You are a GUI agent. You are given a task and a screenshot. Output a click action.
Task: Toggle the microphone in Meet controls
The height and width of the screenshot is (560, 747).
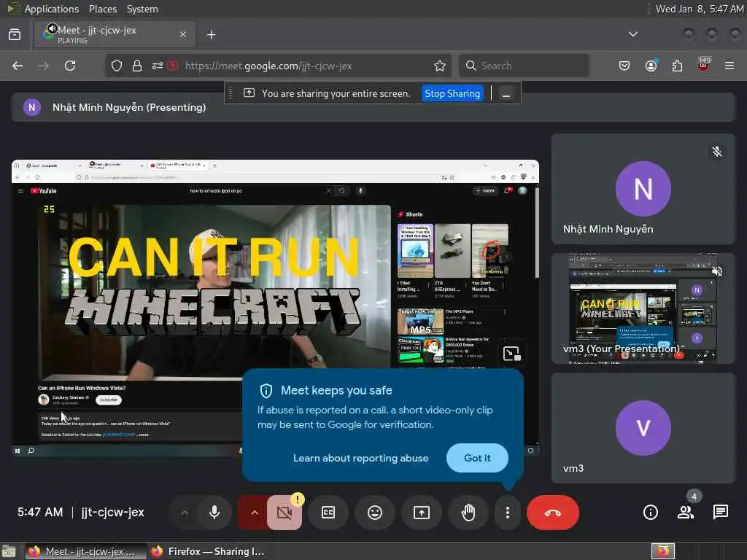click(x=214, y=513)
